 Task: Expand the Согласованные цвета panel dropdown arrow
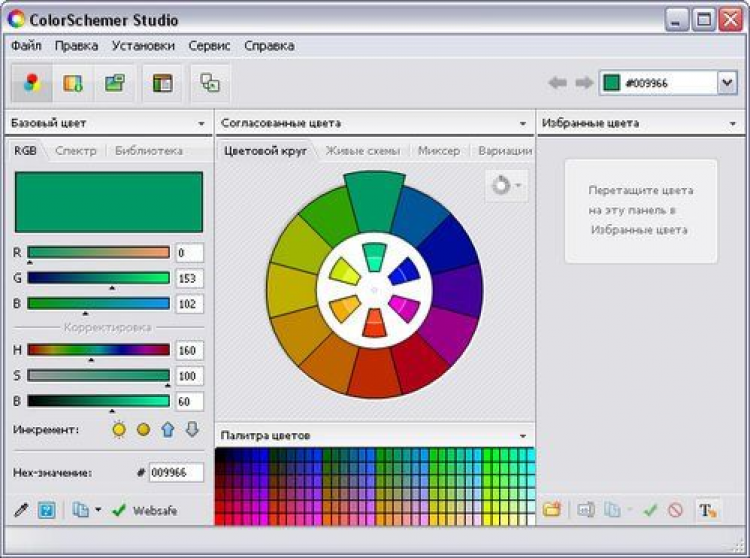click(x=523, y=123)
